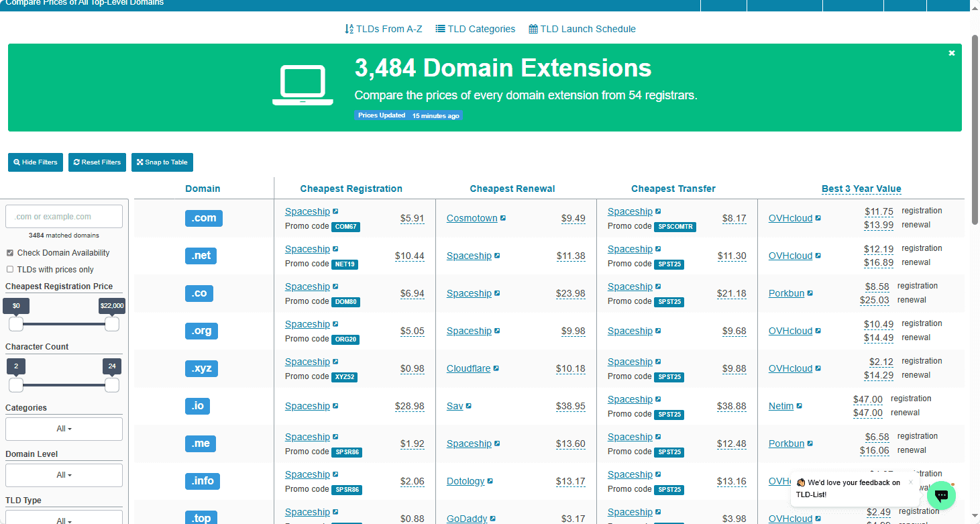Open the .com domain badge
Screen dimensions: 980x524
tap(204, 218)
